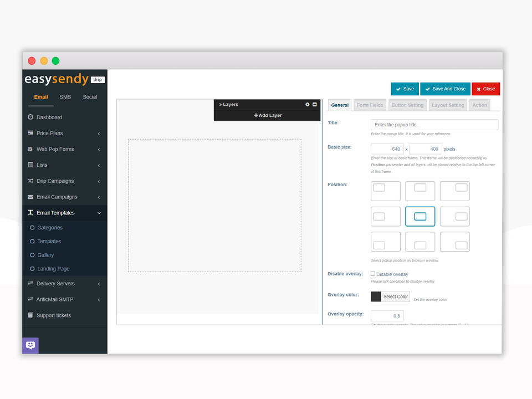Image resolution: width=532 pixels, height=399 pixels.
Task: Click the basic size width field
Action: pos(387,149)
